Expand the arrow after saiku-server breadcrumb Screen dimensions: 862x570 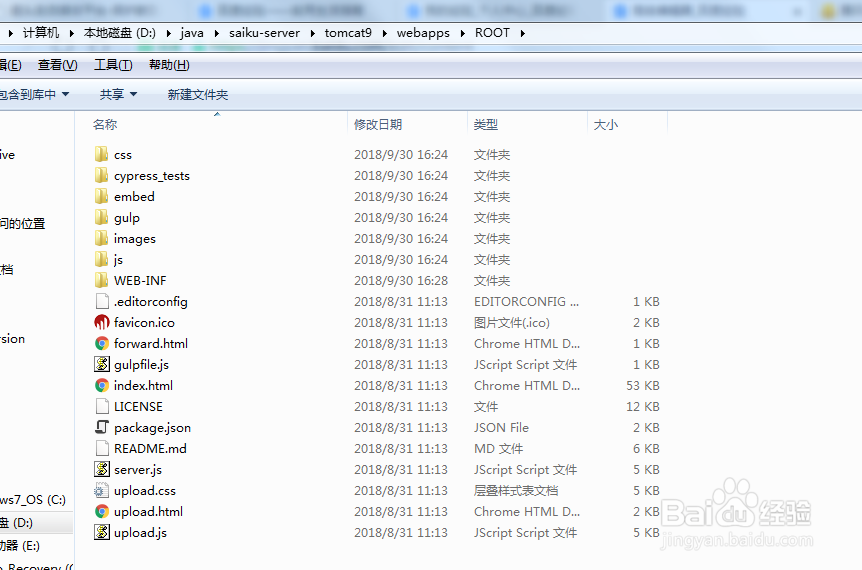[x=312, y=33]
